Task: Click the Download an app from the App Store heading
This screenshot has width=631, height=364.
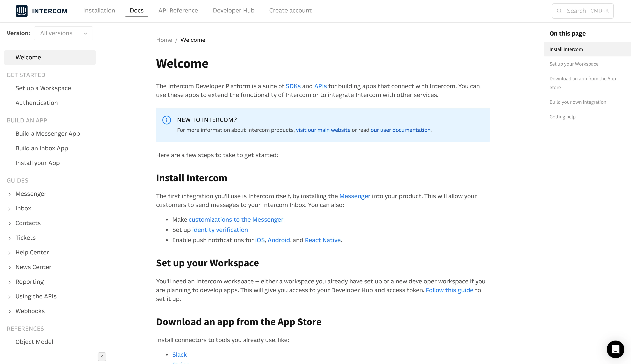Action: (239, 322)
